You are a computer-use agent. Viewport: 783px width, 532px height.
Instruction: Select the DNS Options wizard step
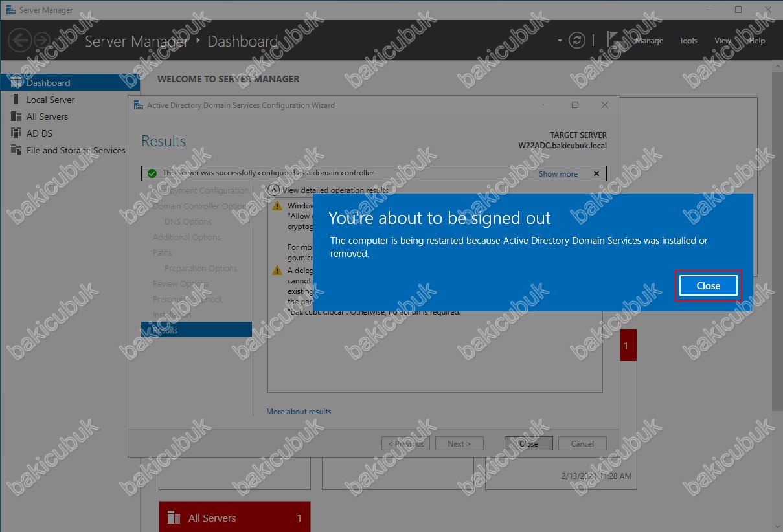tap(188, 222)
